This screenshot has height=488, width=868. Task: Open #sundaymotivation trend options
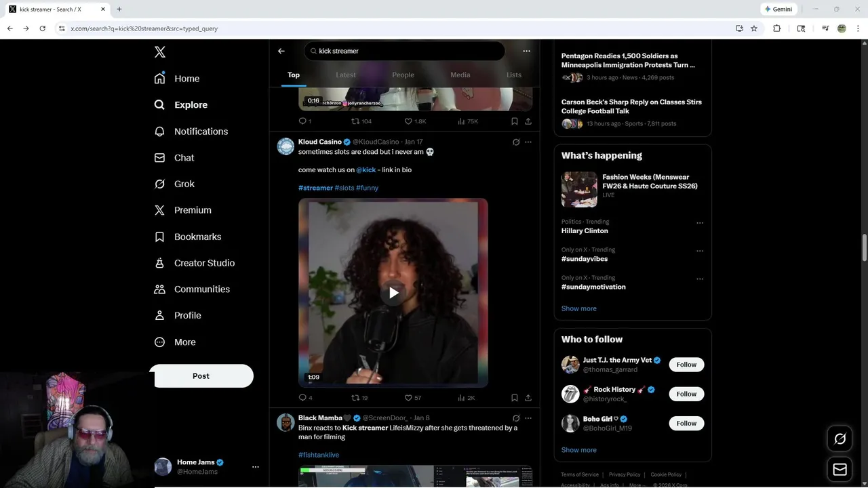(x=700, y=279)
